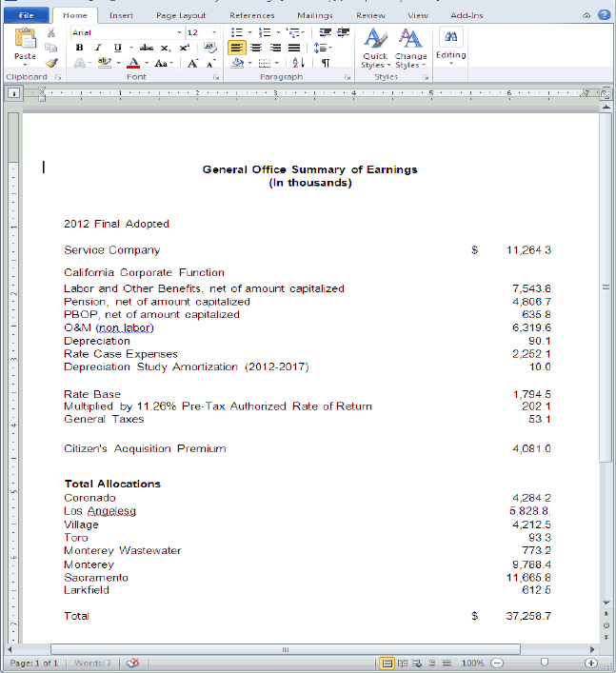Click the Center alignment icon
Image resolution: width=616 pixels, height=673 pixels.
(x=255, y=48)
